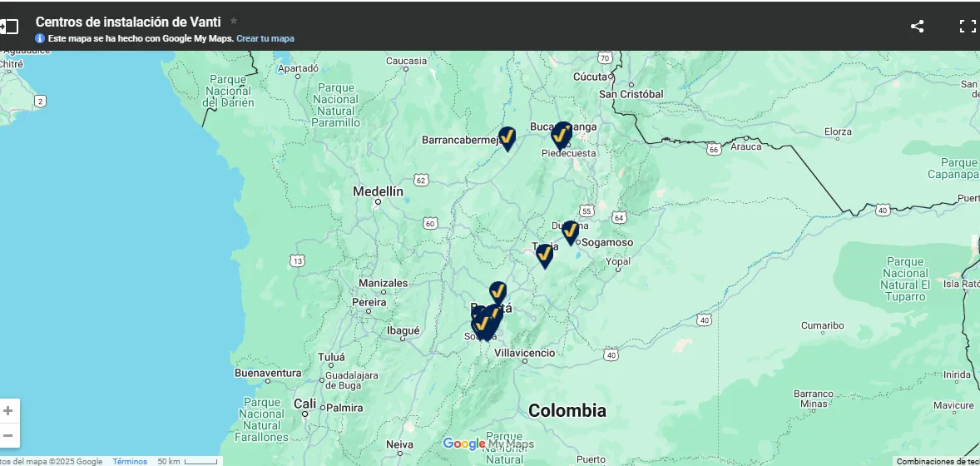
Task: Click the route 13 highway shield
Action: (297, 260)
